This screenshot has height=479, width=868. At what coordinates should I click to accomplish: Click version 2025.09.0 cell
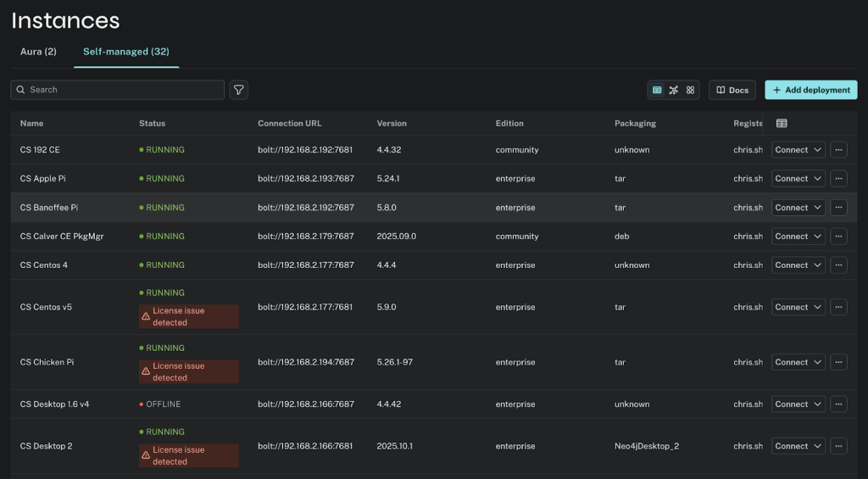pyautogui.click(x=397, y=236)
